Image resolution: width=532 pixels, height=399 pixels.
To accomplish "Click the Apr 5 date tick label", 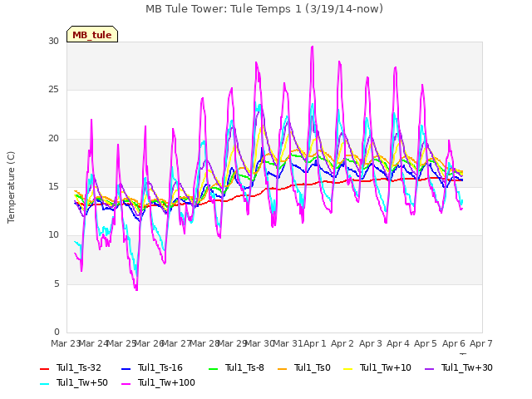I will click(x=426, y=343).
